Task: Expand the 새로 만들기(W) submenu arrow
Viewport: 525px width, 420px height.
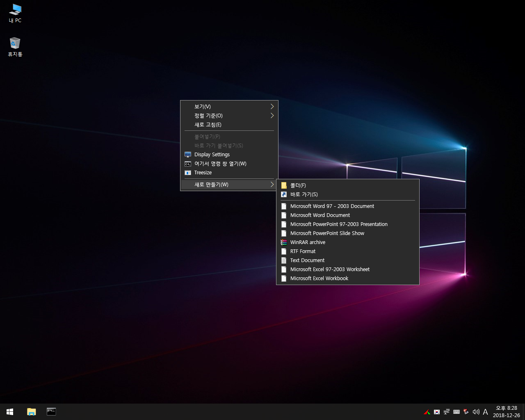Action: click(x=272, y=185)
